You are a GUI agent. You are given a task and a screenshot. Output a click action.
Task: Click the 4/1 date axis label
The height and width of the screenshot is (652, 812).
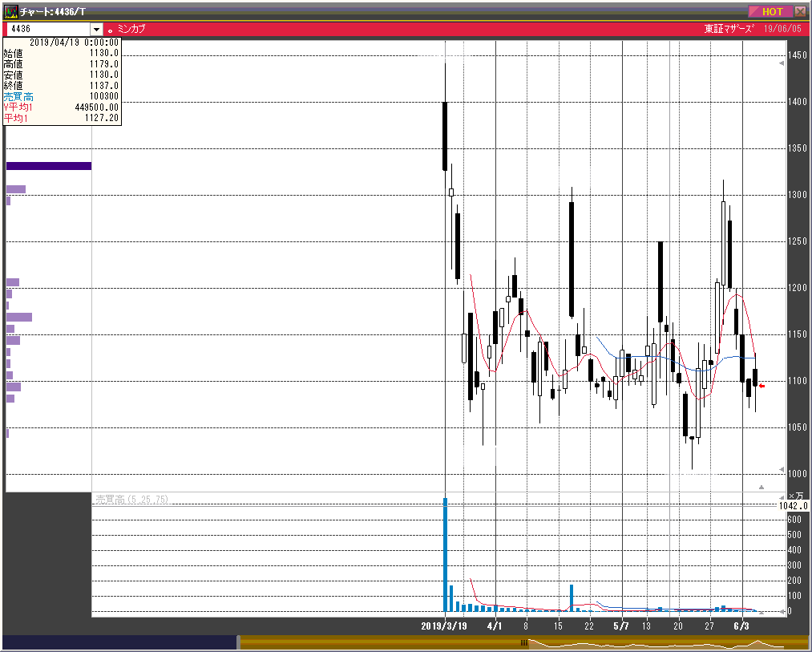pyautogui.click(x=495, y=626)
